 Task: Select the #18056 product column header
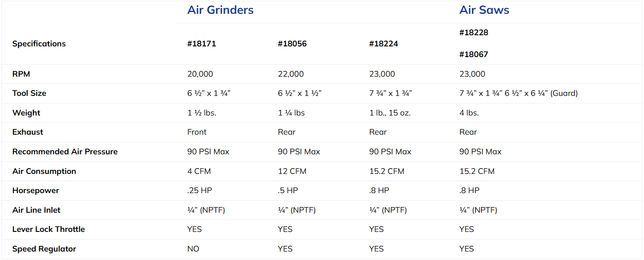click(x=293, y=44)
